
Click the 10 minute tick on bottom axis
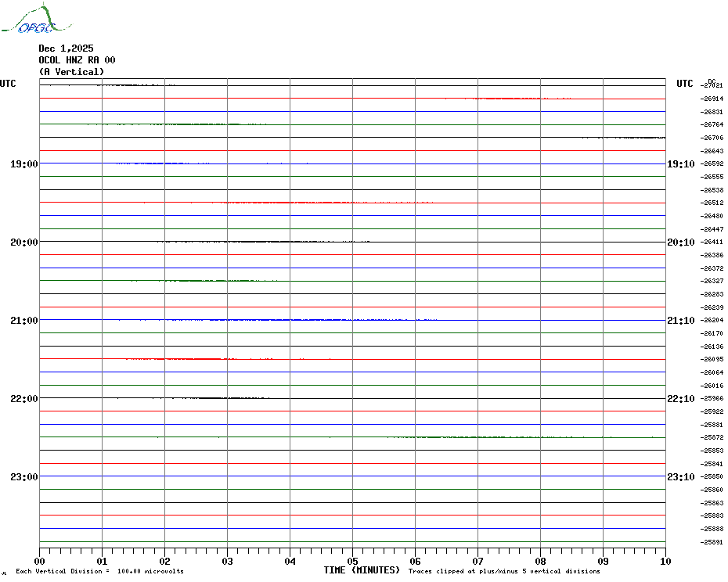[x=665, y=561]
